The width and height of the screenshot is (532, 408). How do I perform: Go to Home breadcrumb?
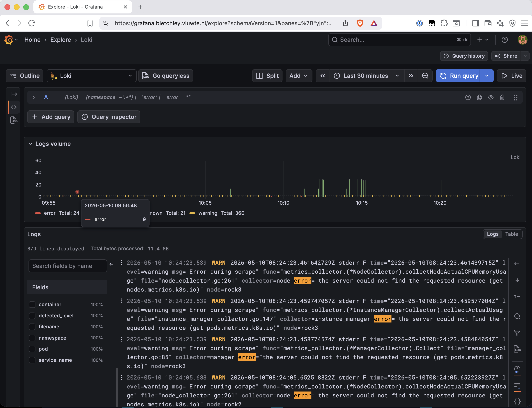tap(32, 39)
